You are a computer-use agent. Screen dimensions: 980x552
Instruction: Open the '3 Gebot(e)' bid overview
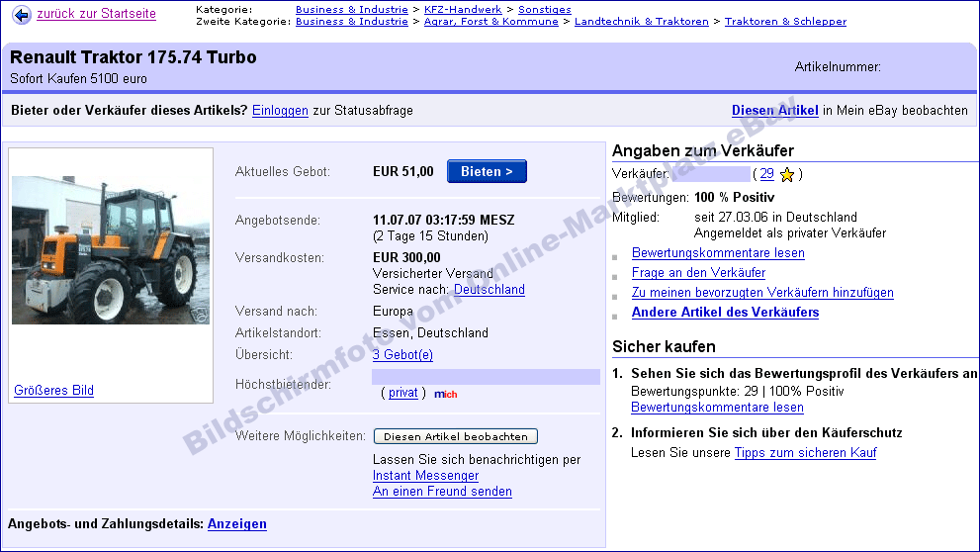[x=402, y=354]
